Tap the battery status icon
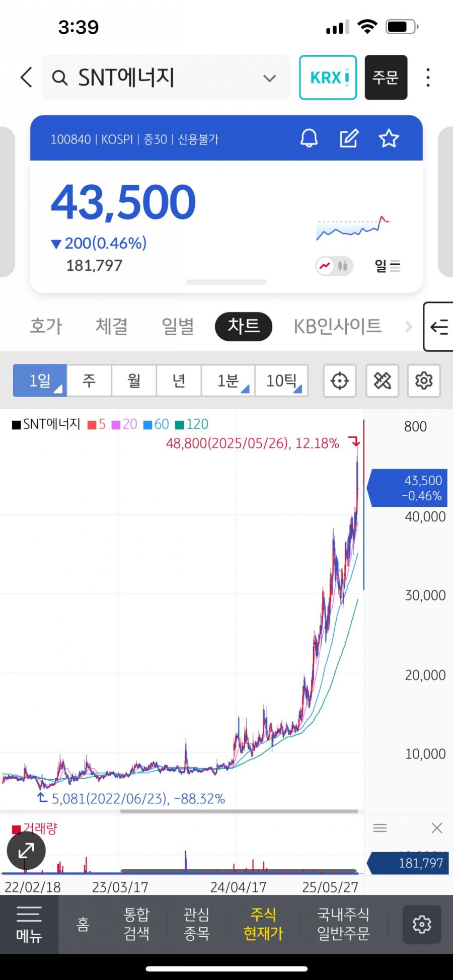The width and height of the screenshot is (453, 980). (x=402, y=27)
